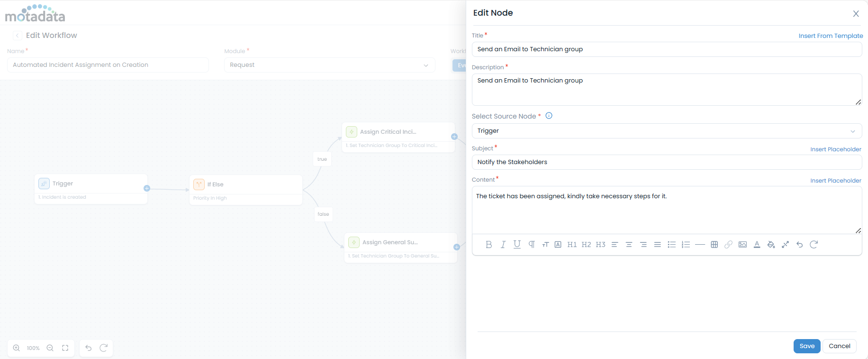Zoom out on the workflow canvas

50,348
